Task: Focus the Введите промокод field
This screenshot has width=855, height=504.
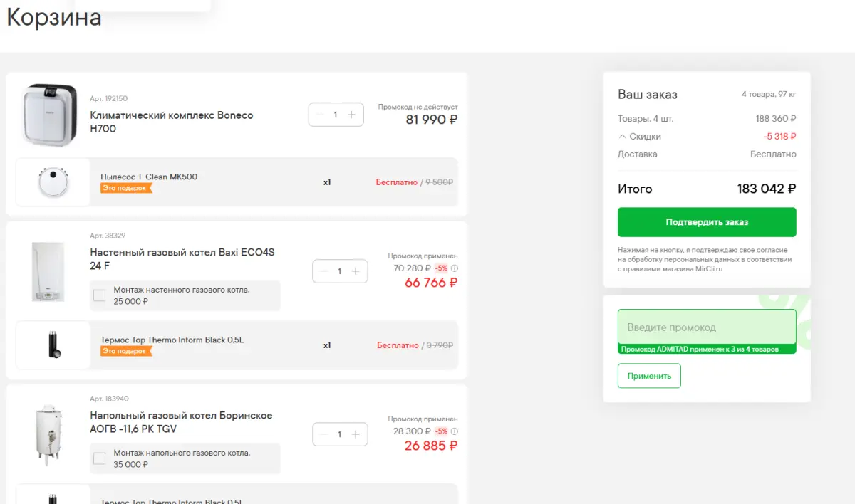Action: click(x=707, y=327)
